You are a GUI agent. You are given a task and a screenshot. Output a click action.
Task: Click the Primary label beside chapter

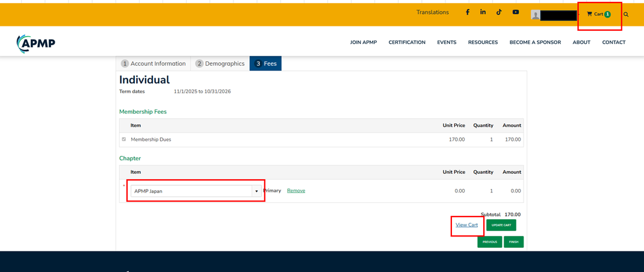pos(272,191)
